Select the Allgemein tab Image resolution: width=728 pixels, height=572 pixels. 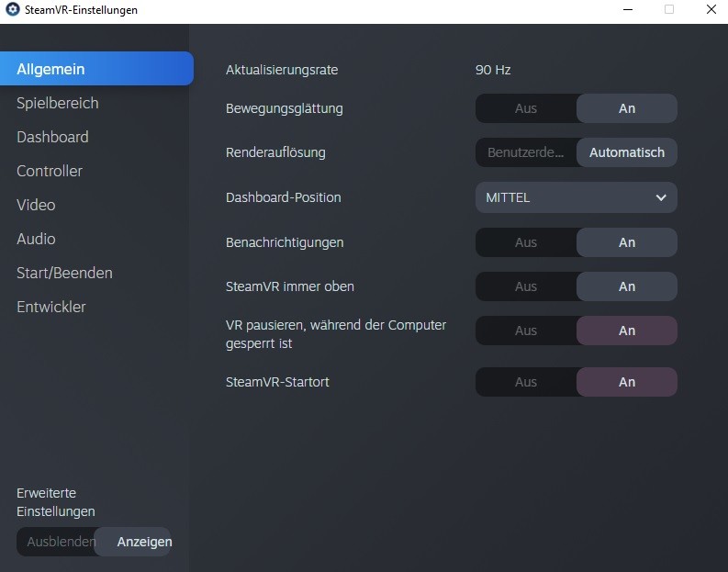[96, 69]
